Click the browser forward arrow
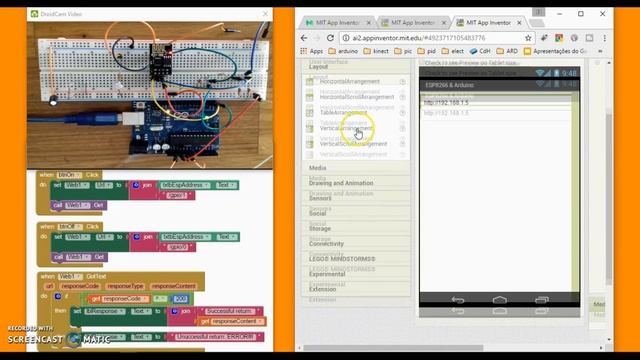 [317, 38]
